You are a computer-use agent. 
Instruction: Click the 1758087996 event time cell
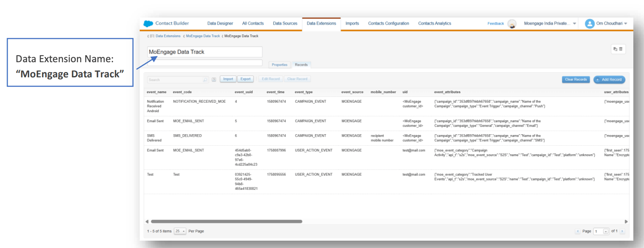277,151
